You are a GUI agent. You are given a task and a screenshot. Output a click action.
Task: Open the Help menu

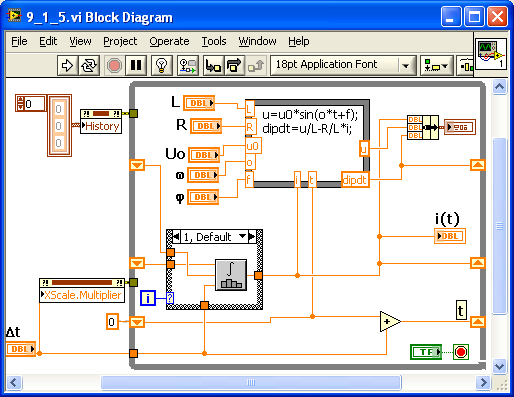[299, 41]
